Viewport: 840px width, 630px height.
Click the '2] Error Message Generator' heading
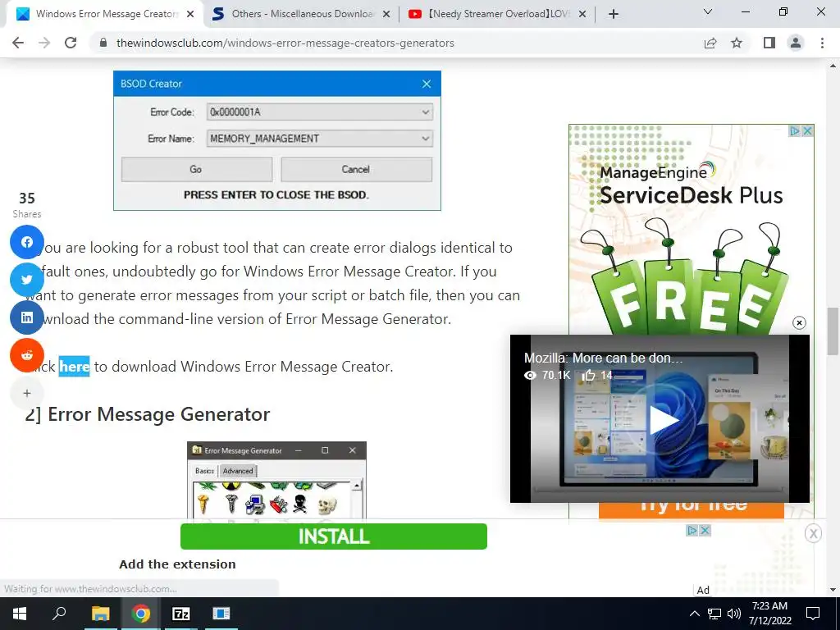(148, 414)
